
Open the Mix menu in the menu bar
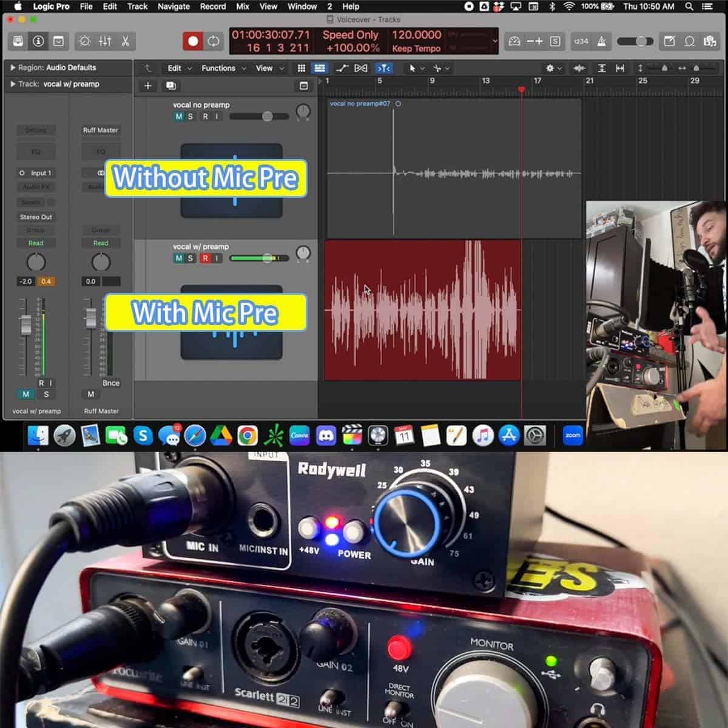[x=241, y=6]
